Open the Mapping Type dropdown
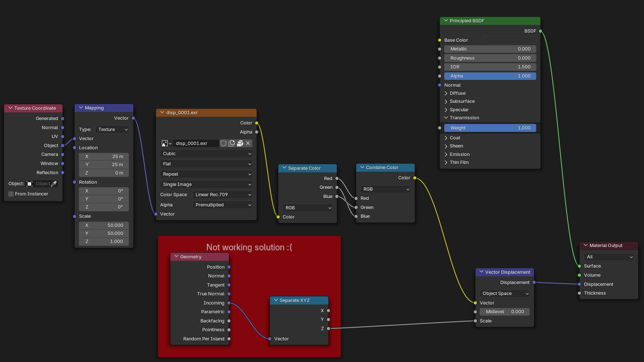The width and height of the screenshot is (644, 362). (112, 130)
